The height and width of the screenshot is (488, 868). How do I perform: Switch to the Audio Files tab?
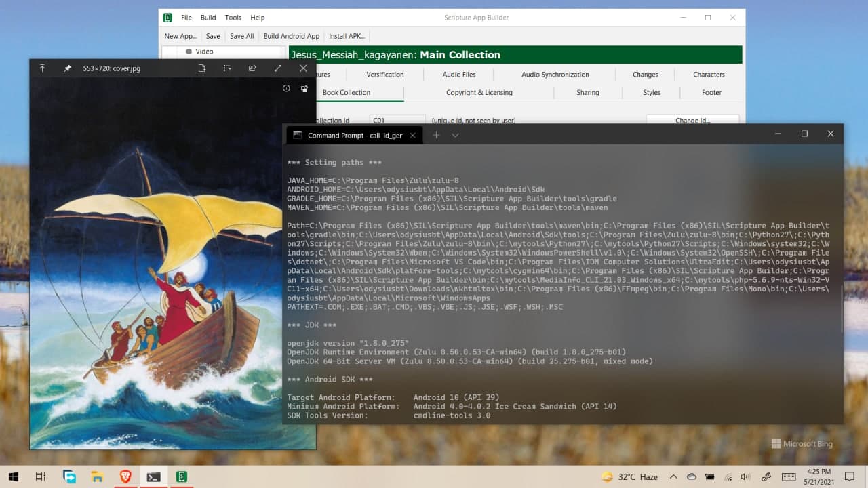click(x=459, y=75)
